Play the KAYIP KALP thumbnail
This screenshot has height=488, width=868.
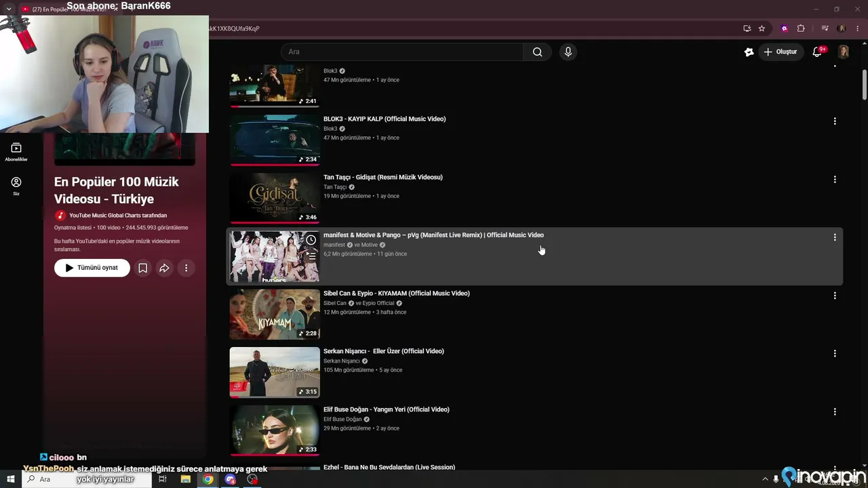point(275,140)
